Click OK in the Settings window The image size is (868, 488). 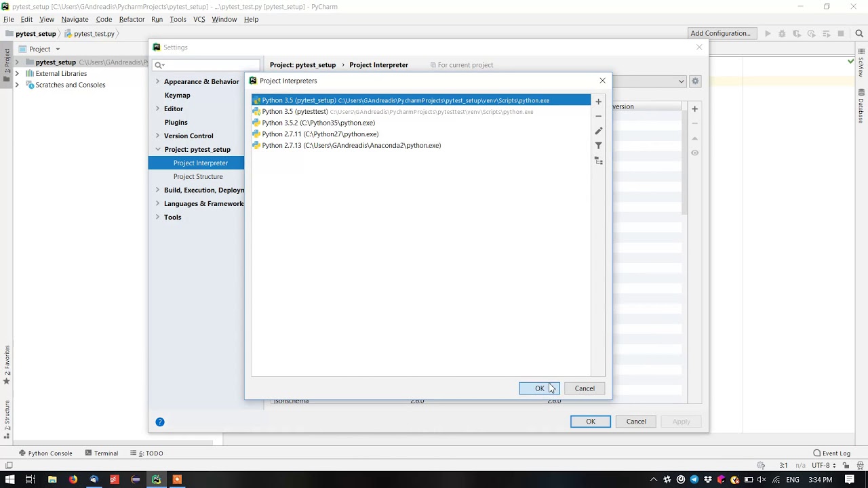[x=591, y=422]
